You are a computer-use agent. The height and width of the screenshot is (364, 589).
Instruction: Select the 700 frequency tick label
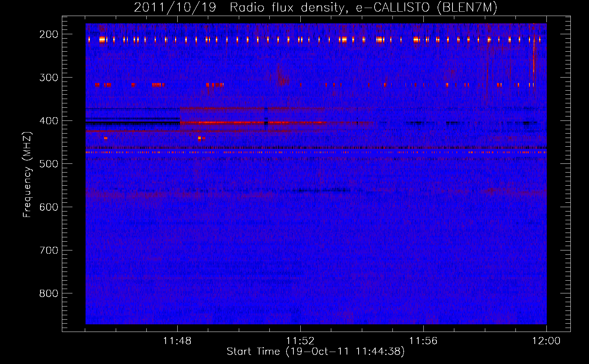click(x=49, y=250)
